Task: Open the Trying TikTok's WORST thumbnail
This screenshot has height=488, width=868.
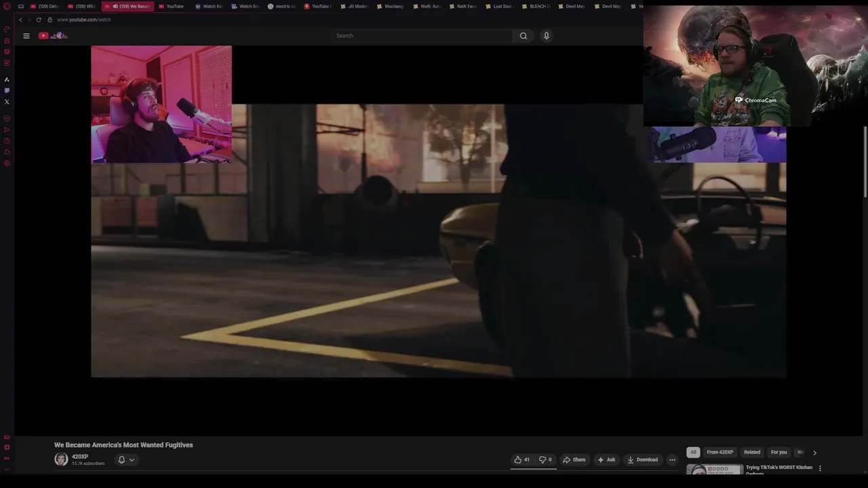Action: 714,469
